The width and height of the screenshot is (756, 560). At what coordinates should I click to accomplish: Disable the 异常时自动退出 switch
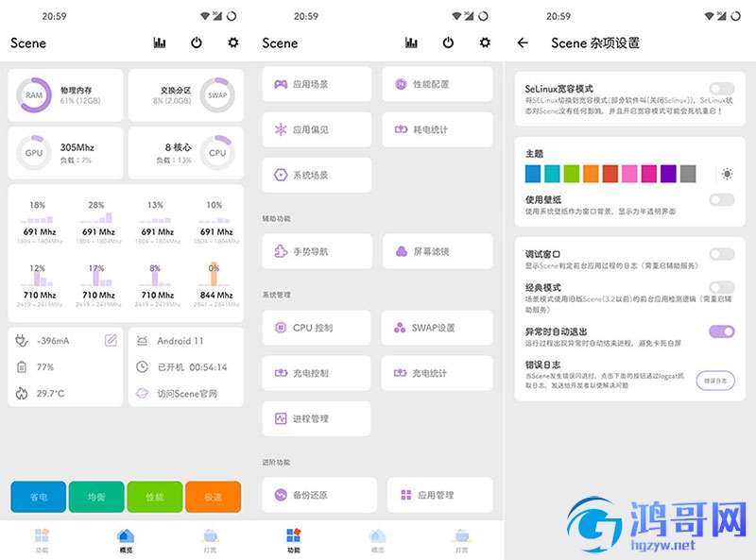tap(722, 331)
